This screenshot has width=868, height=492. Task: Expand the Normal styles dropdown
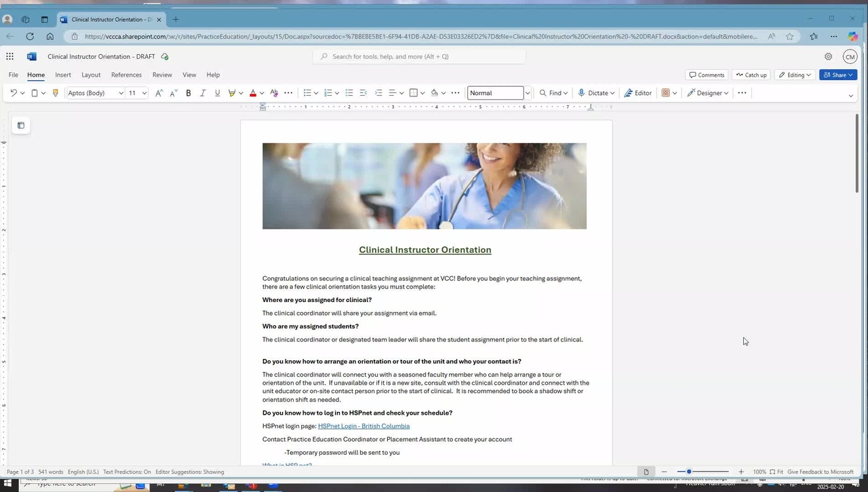click(x=528, y=93)
